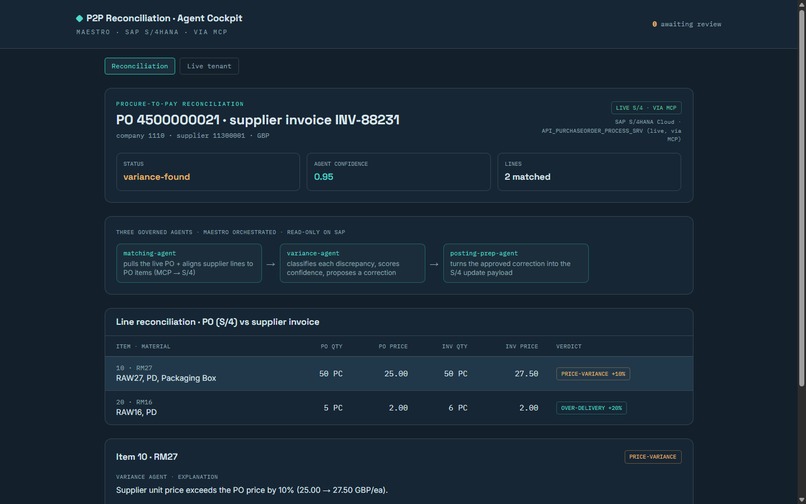Select the Lines 2 matched card
Viewport: 806px width, 504px height.
[x=589, y=172]
